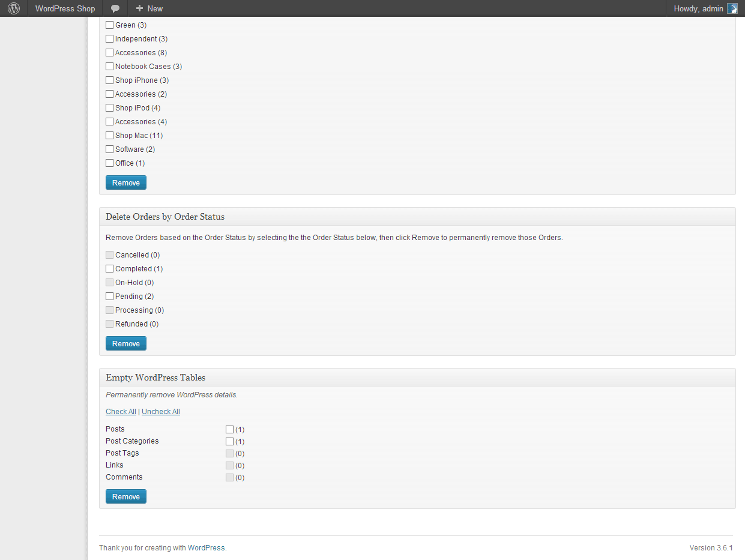745x560 pixels.
Task: Click the On-Hold (0) checkbox
Action: click(x=109, y=283)
